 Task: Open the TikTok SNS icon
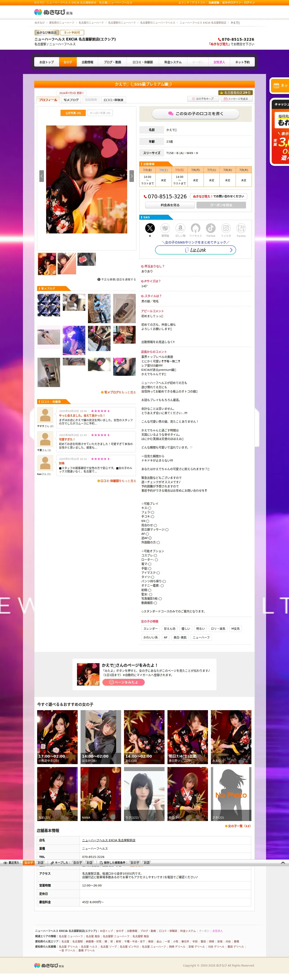pos(211,228)
